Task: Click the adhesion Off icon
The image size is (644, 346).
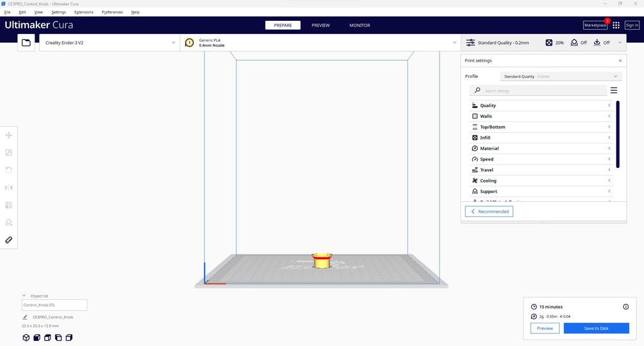Action: click(597, 43)
